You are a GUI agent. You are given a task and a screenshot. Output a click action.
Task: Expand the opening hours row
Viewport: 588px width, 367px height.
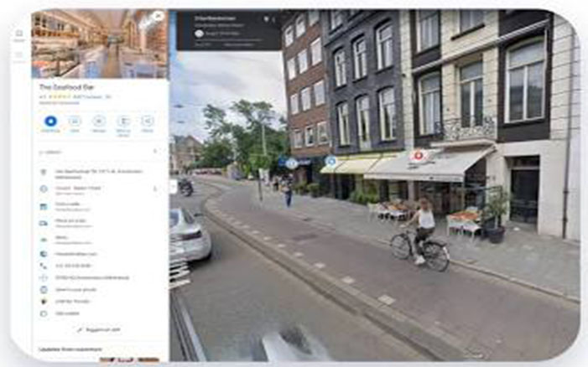tap(154, 189)
